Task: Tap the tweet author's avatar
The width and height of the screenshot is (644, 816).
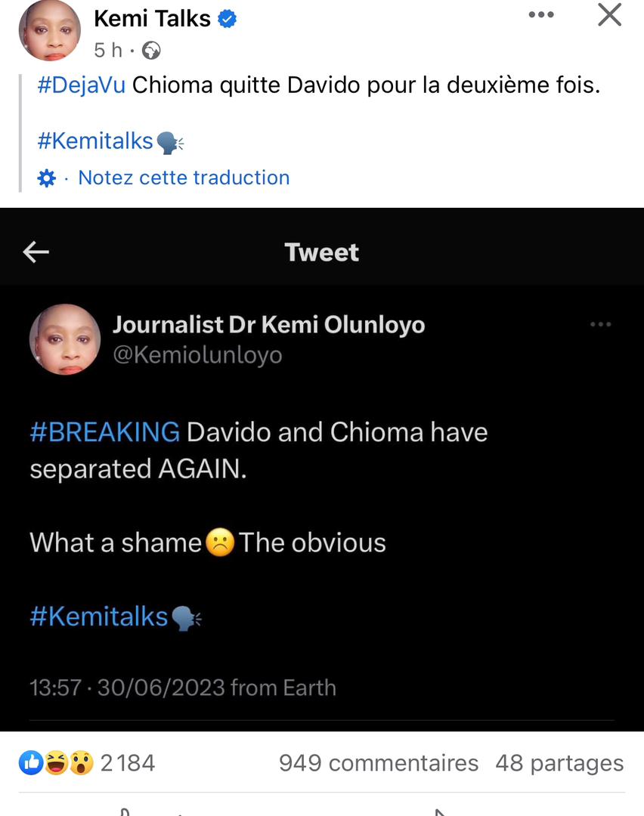Action: coord(65,339)
